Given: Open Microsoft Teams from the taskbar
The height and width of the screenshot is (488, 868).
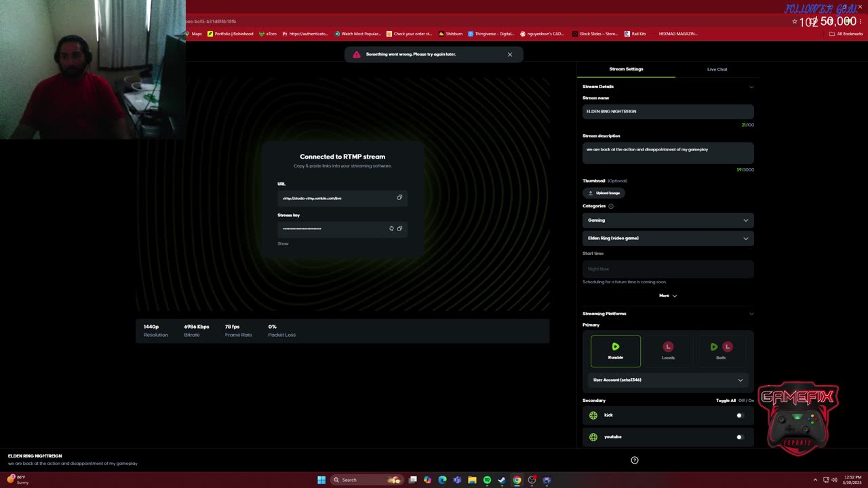Looking at the screenshot, I should pyautogui.click(x=457, y=480).
